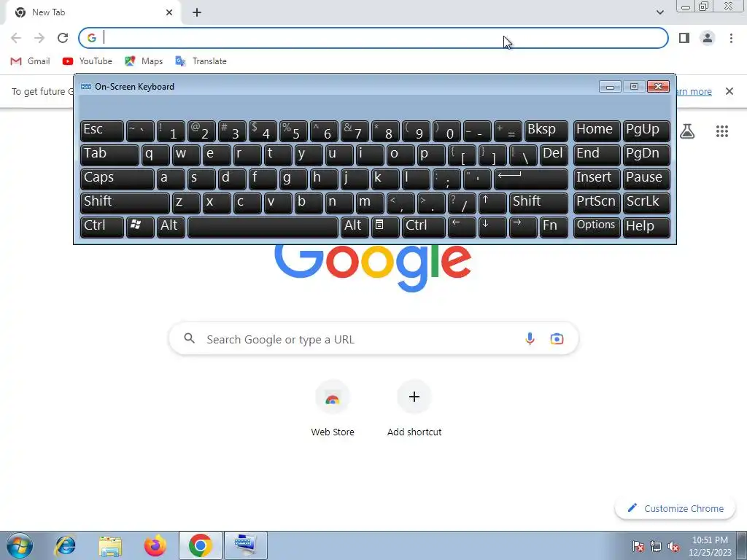The height and width of the screenshot is (560, 747).
Task: Click the down arrow key
Action: tap(492, 227)
